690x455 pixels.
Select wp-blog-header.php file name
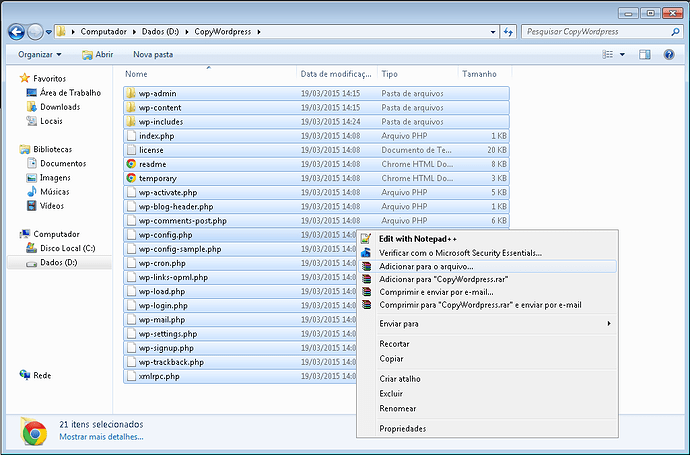(176, 207)
